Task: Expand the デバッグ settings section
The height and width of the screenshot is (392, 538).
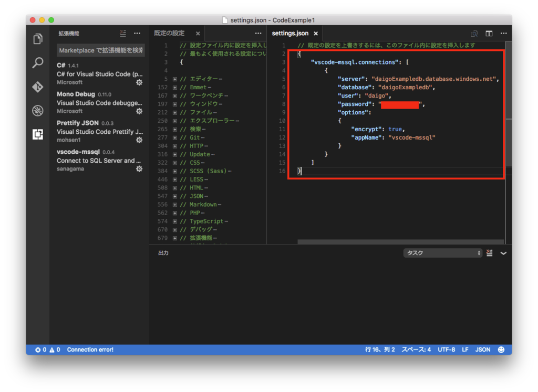Action: (175, 229)
